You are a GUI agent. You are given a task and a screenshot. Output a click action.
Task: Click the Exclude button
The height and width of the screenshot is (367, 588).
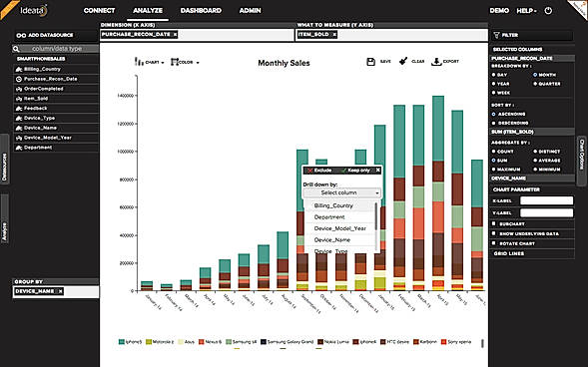point(319,171)
